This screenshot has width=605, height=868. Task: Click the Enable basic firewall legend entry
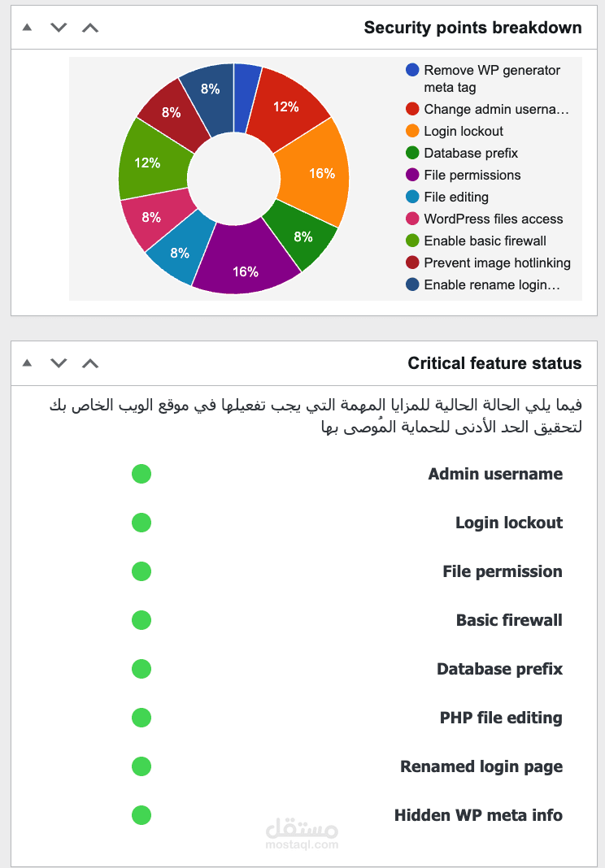[x=485, y=241]
